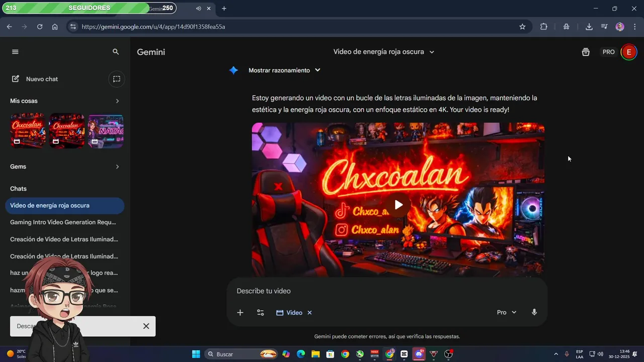Open the first Creación de Video de Letras chat

(x=64, y=239)
